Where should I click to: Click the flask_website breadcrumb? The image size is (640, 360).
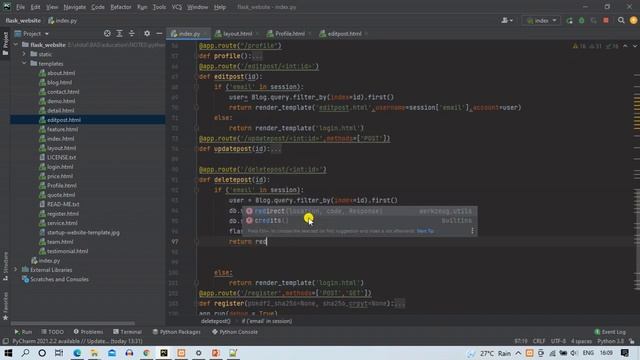[x=23, y=20]
